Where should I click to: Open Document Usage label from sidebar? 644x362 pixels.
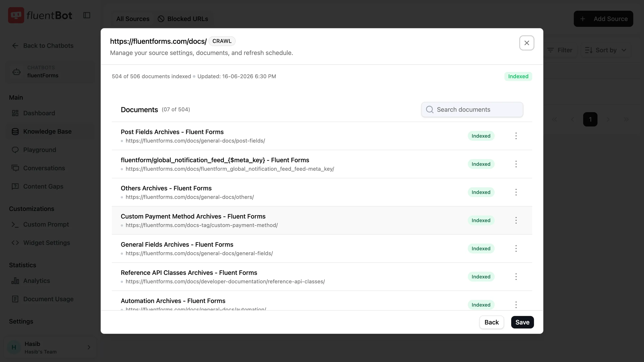(48, 299)
